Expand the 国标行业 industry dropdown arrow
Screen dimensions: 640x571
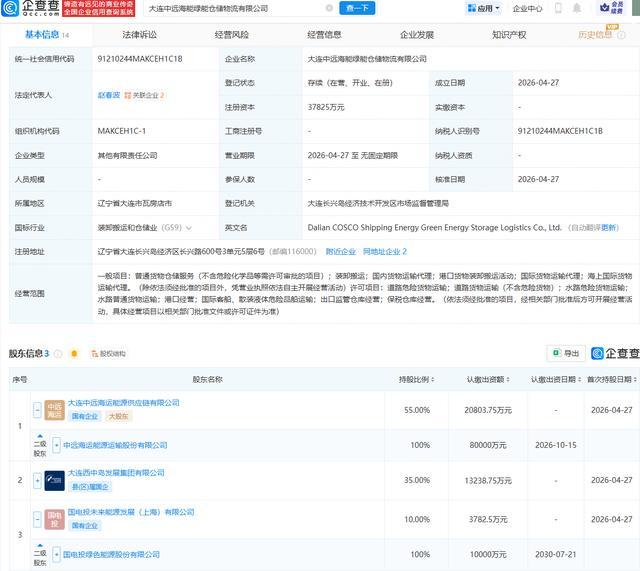click(189, 228)
